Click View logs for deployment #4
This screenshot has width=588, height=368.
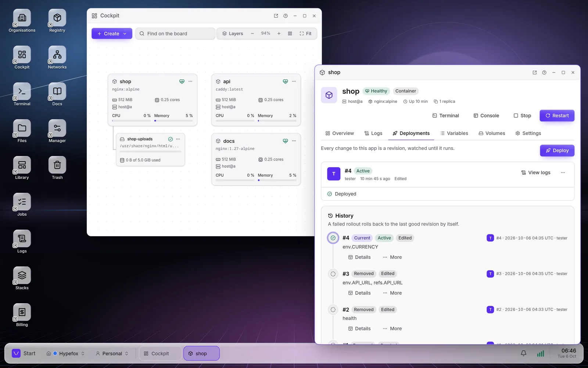pyautogui.click(x=535, y=173)
